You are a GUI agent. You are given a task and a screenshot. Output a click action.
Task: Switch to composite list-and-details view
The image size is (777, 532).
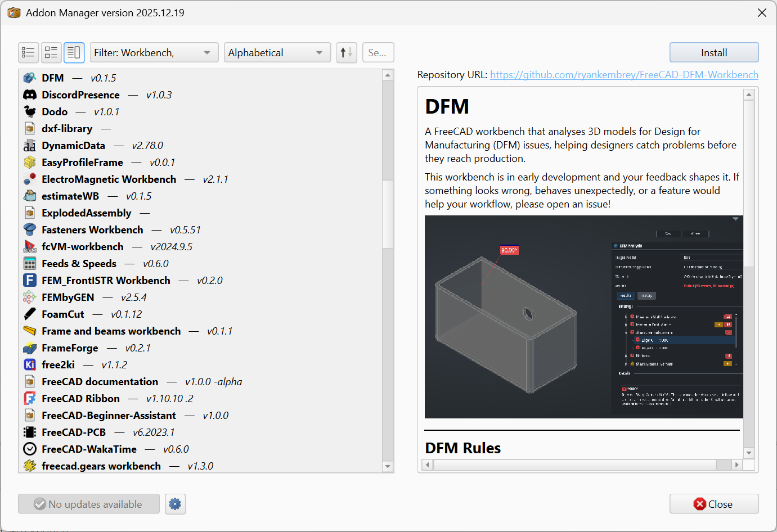pyautogui.click(x=74, y=53)
